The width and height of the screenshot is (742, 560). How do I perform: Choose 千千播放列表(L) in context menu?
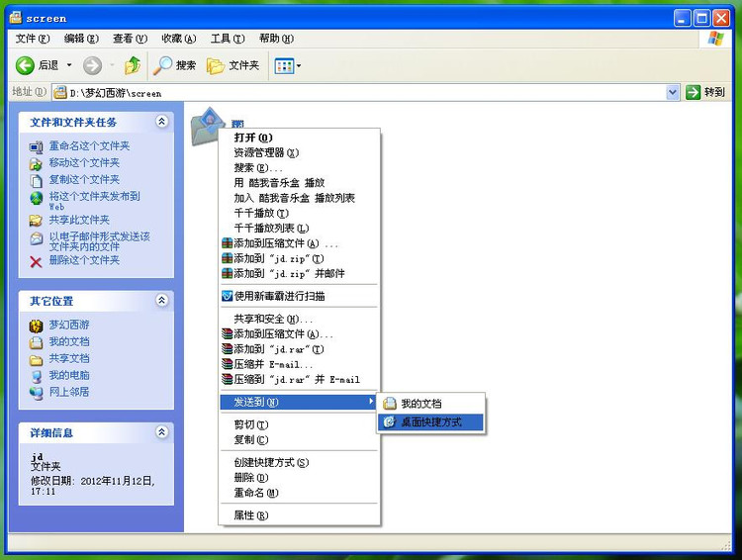(x=299, y=229)
